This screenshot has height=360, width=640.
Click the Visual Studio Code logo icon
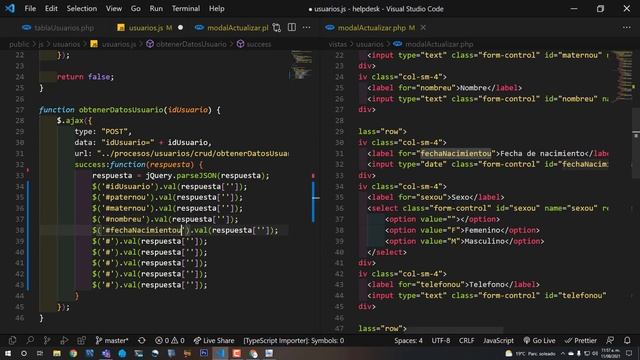(10, 8)
